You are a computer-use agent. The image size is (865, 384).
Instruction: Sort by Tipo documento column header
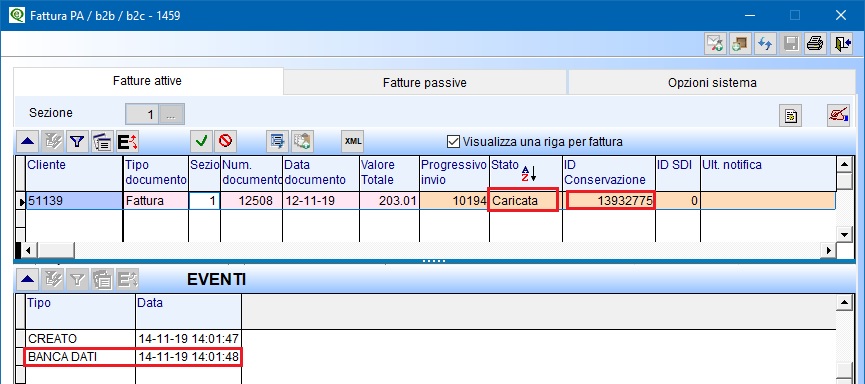[156, 172]
